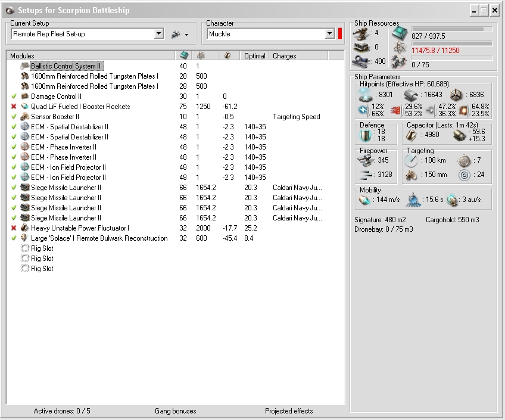
Task: Toggle first Siege Missile Launcher II checkmark
Action: coord(14,188)
